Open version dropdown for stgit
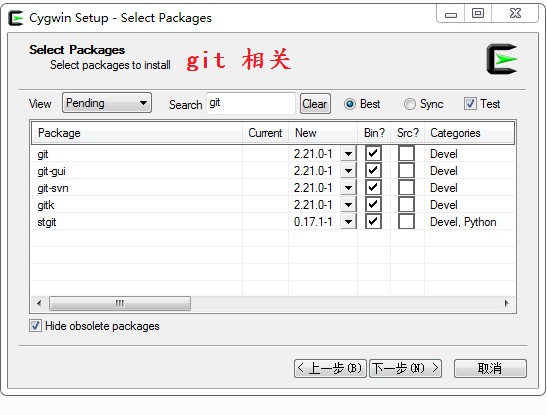This screenshot has width=547, height=415. pyautogui.click(x=348, y=221)
